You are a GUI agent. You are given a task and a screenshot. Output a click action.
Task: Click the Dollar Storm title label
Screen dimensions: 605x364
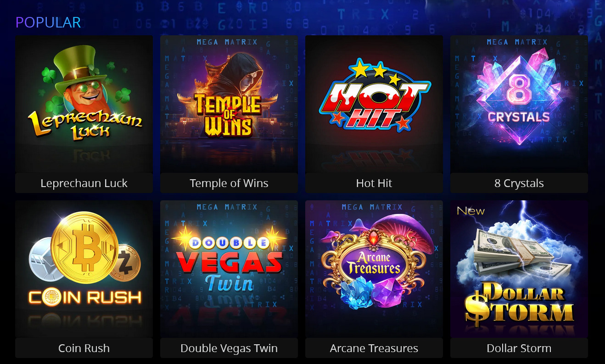click(519, 348)
